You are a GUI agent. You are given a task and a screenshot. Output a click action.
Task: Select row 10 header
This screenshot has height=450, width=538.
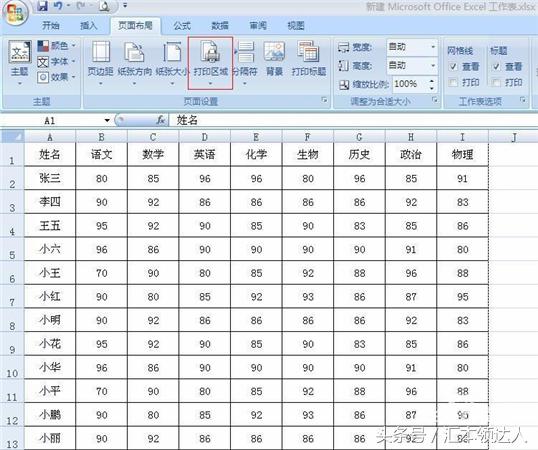[x=12, y=367]
